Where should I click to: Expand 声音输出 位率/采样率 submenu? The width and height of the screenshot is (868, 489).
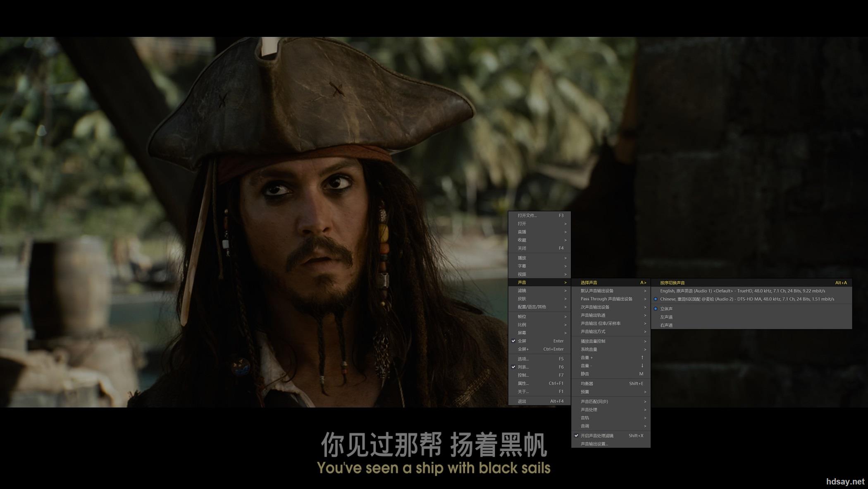pyautogui.click(x=611, y=324)
